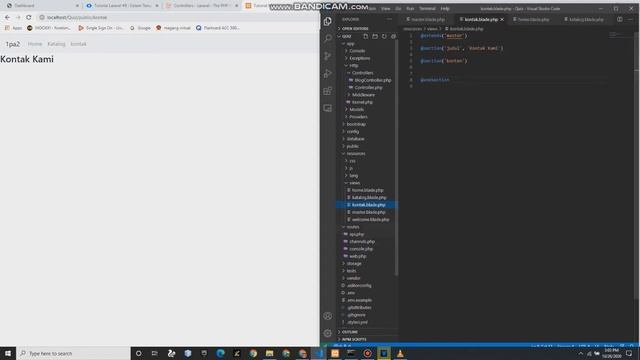Expand the Outline section
The width and height of the screenshot is (640, 360).
(350, 332)
